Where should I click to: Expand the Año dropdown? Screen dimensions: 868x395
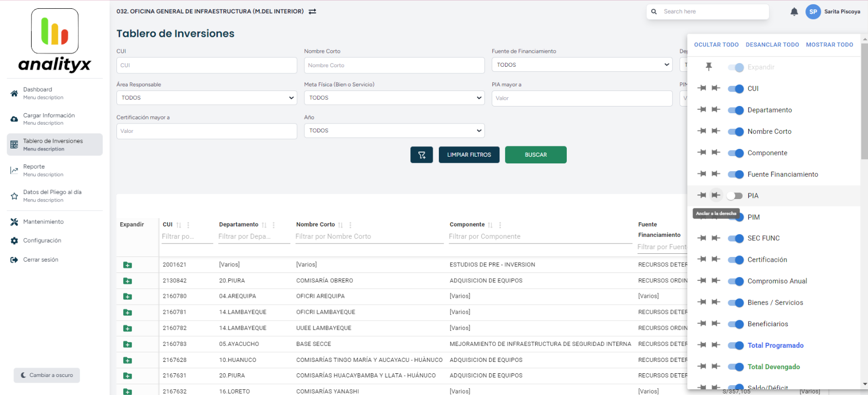click(x=394, y=131)
